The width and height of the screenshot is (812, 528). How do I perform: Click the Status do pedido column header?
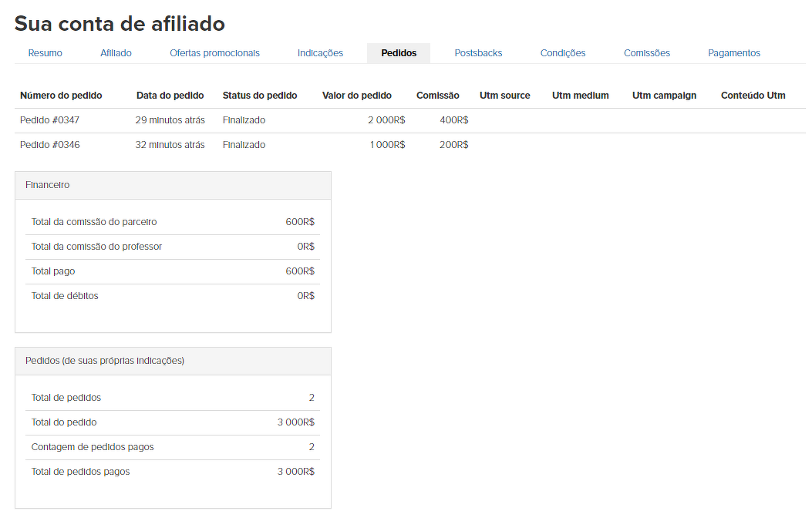[260, 96]
